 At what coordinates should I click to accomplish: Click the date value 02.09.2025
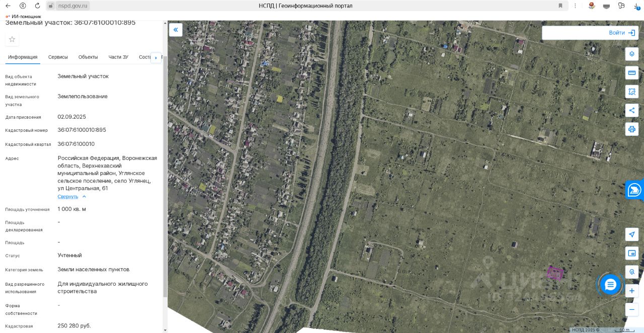pyautogui.click(x=71, y=117)
